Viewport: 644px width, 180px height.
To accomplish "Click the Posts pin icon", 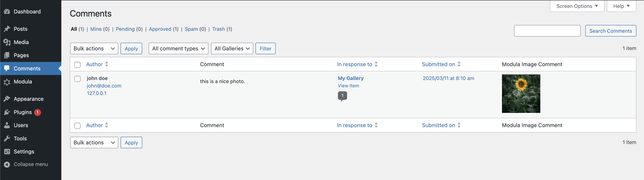I will pos(7,29).
